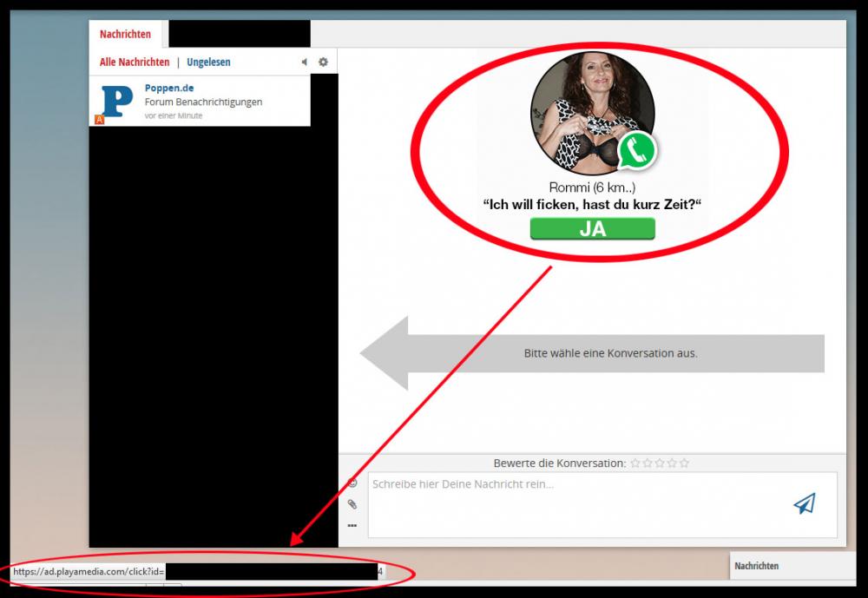Open the emoji smiley picker
The height and width of the screenshot is (598, 868).
coord(352,483)
